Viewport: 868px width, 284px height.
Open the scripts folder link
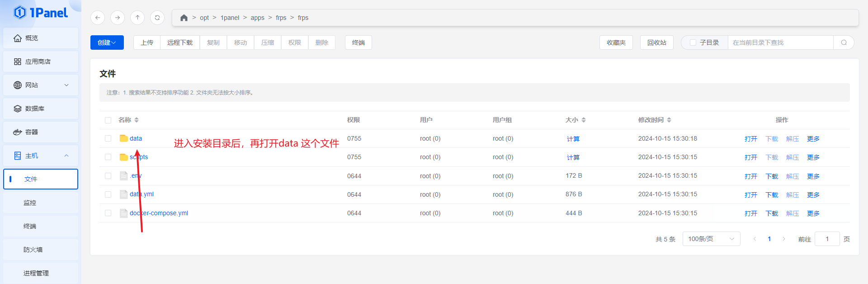click(139, 157)
